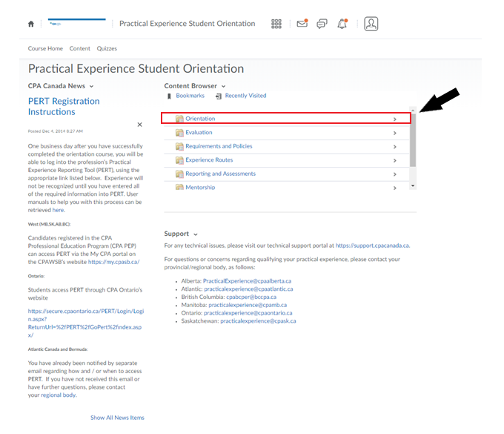Click the Show All News Items link

(117, 418)
